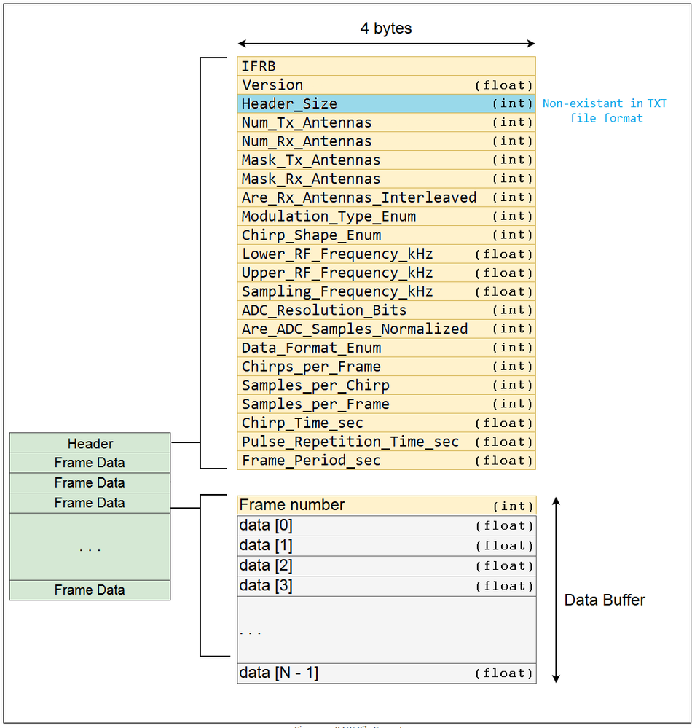Select the Frame_Period_sec row

click(x=386, y=460)
